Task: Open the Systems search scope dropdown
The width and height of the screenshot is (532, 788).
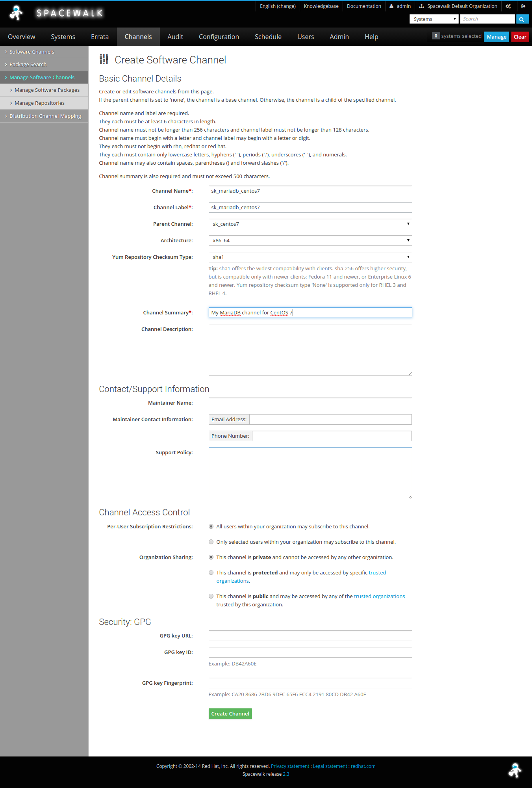Action: 434,19
